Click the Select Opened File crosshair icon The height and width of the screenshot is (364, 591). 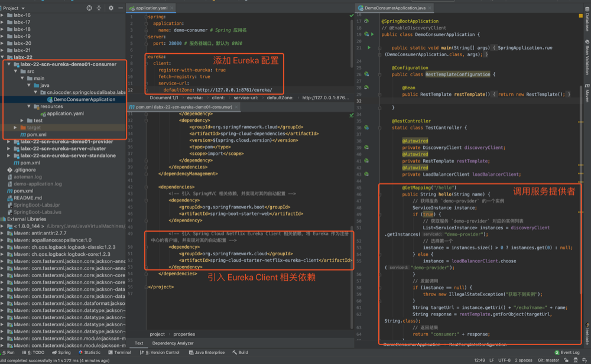pos(89,8)
